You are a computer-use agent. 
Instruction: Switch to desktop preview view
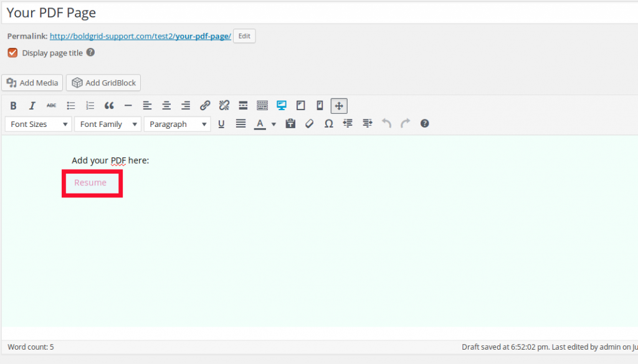point(282,106)
